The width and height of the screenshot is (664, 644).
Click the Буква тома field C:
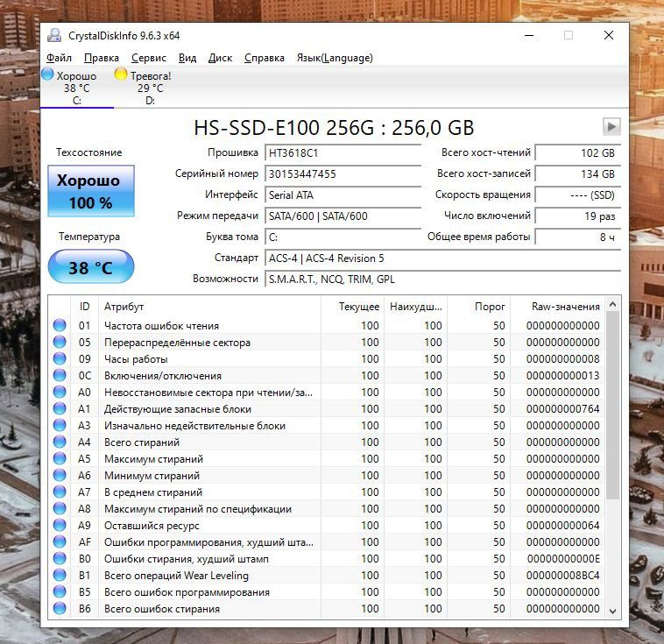tap(343, 237)
